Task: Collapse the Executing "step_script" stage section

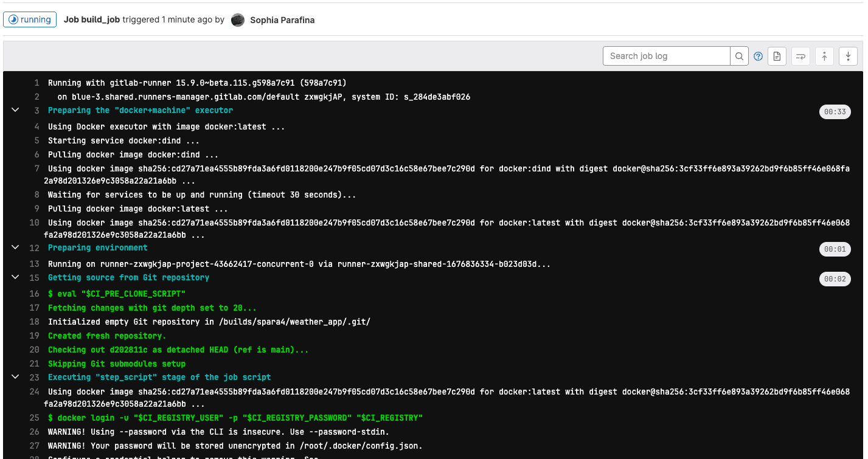Action: pos(15,377)
